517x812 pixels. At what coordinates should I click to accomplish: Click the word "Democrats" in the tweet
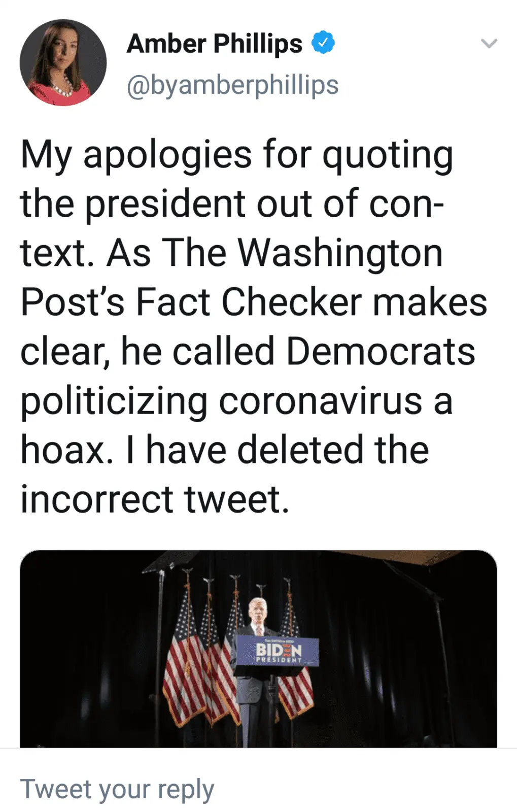point(381,351)
